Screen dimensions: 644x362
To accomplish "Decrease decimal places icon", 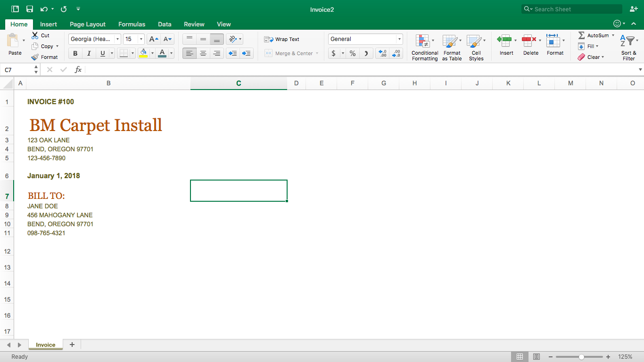I will [x=396, y=53].
